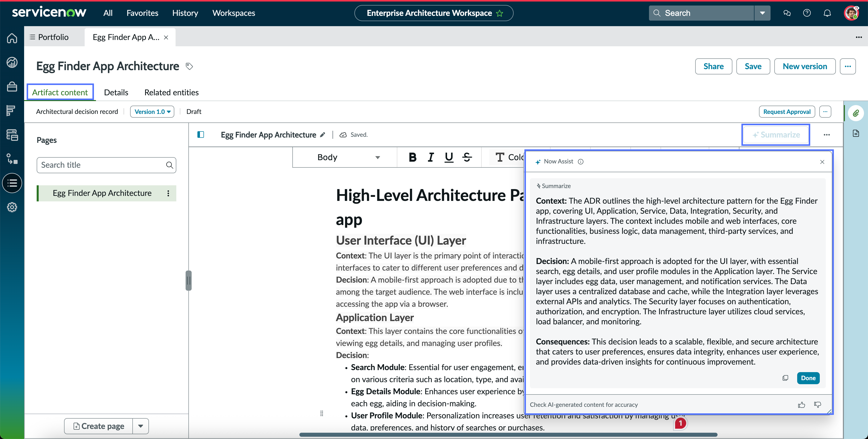This screenshot has height=439, width=868.
Task: Open attachments paperclip icon
Action: (856, 113)
